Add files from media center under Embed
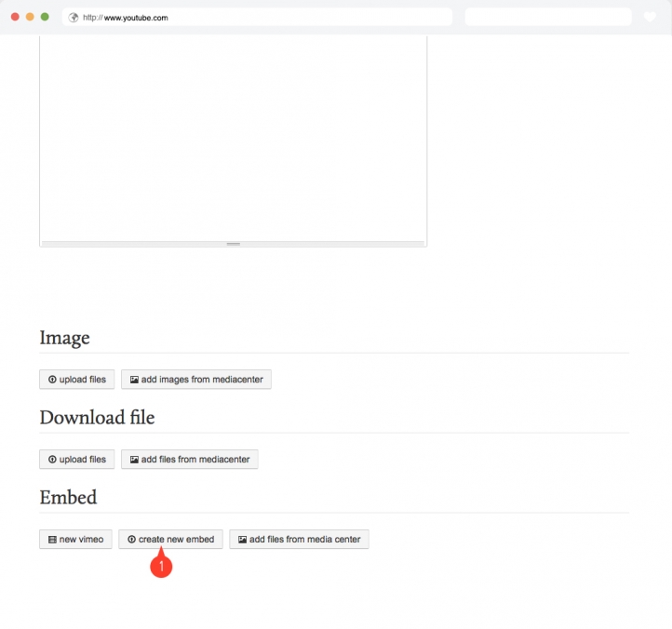This screenshot has height=629, width=672. click(299, 539)
